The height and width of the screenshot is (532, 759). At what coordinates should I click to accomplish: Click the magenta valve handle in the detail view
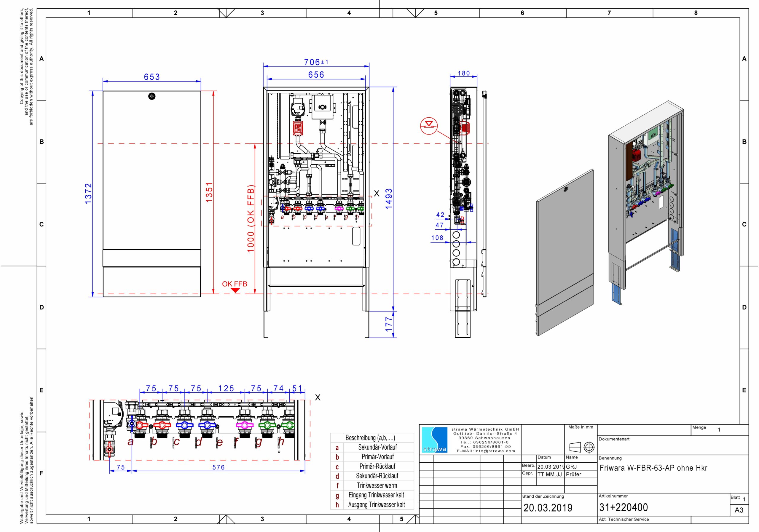pyautogui.click(x=245, y=425)
